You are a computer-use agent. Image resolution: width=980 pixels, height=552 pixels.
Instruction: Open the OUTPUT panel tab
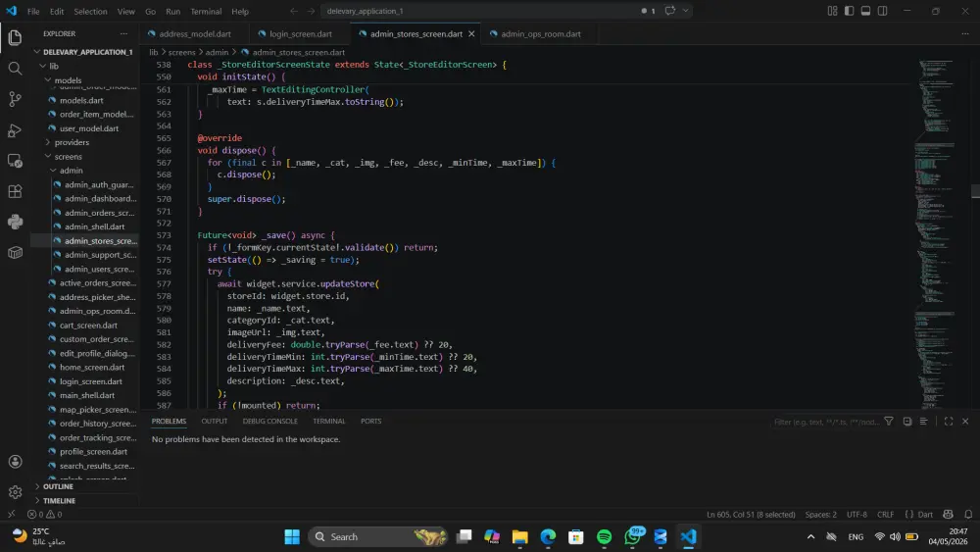[x=215, y=422]
